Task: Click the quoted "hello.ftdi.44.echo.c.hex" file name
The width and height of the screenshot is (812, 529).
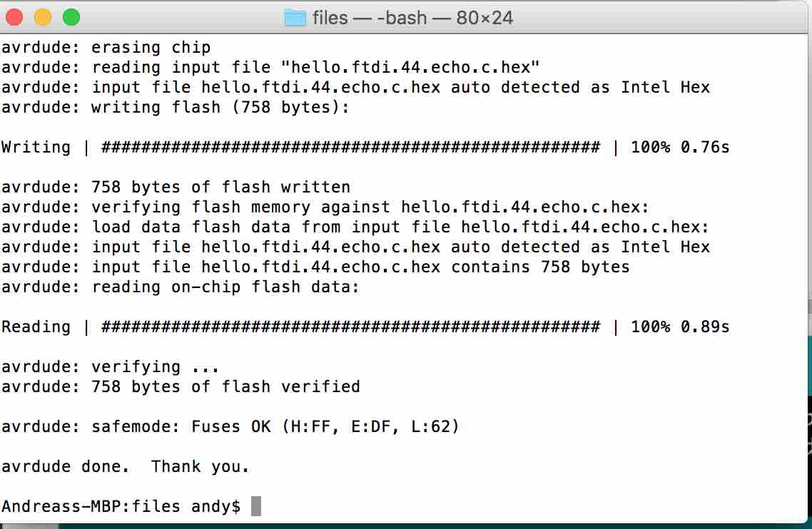Action: [410, 67]
